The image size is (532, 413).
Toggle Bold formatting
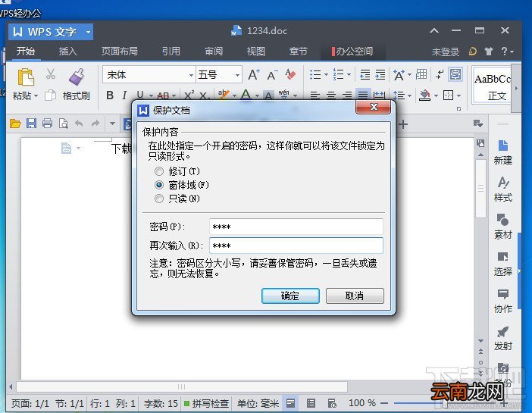click(110, 95)
